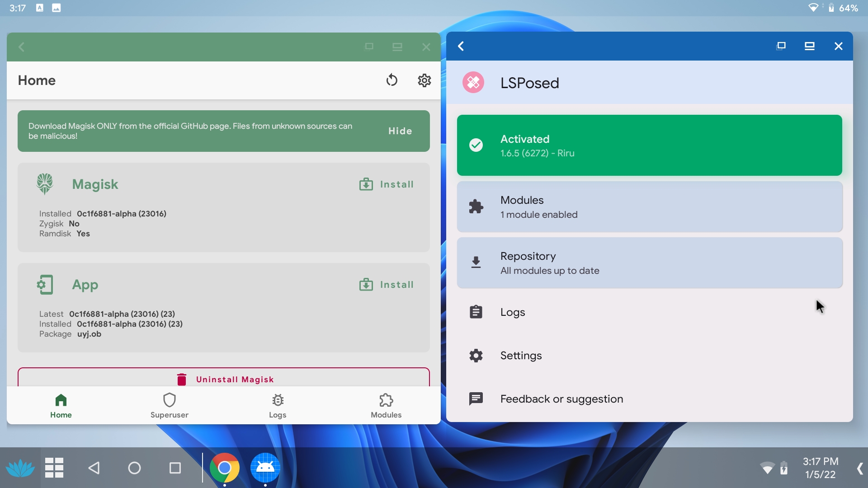Click the Magisk reboot icon in the header
The width and height of the screenshot is (868, 488).
(392, 80)
